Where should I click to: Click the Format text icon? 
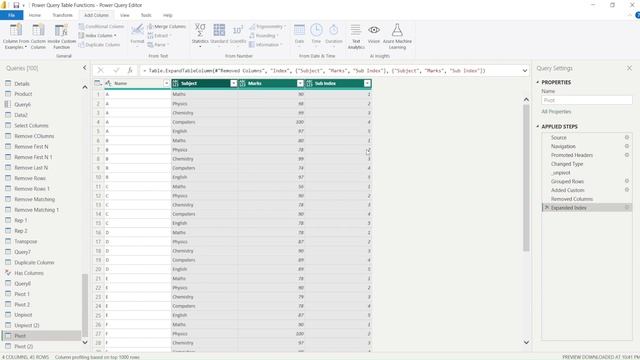pyautogui.click(x=137, y=30)
